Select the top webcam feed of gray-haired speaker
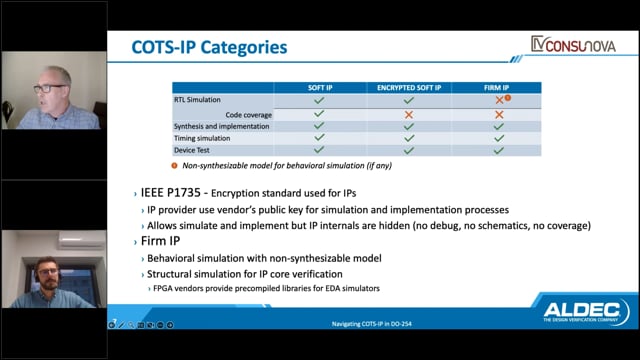This screenshot has height=360, width=640. (54, 90)
